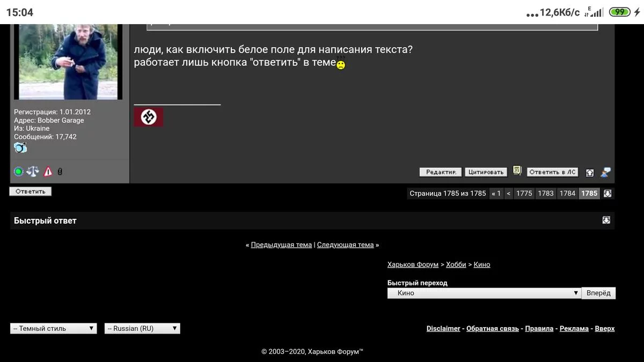Open the Реклама footer link

tap(574, 328)
